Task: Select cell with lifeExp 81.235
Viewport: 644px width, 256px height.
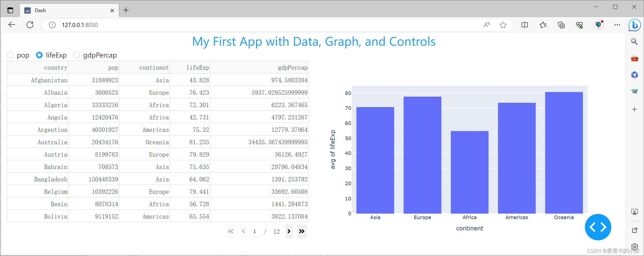Action: tap(190, 142)
